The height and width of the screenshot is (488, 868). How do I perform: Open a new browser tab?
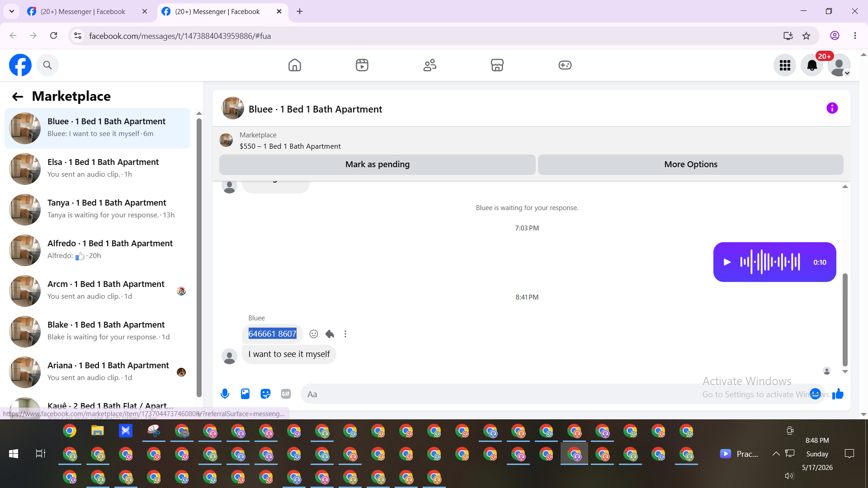300,12
